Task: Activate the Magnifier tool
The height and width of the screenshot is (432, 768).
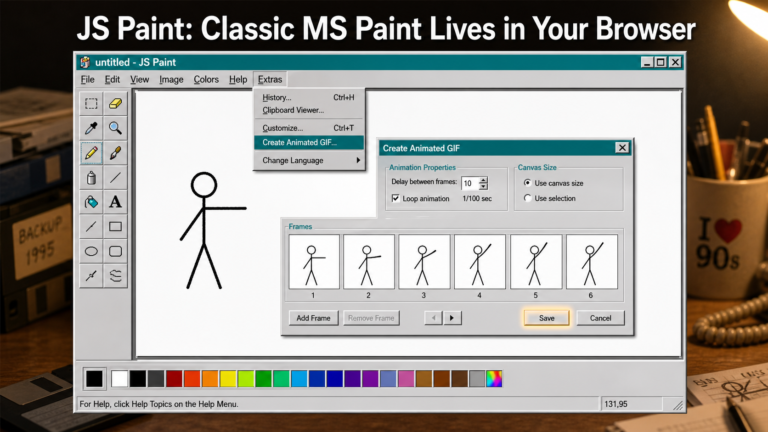Action: 115,128
